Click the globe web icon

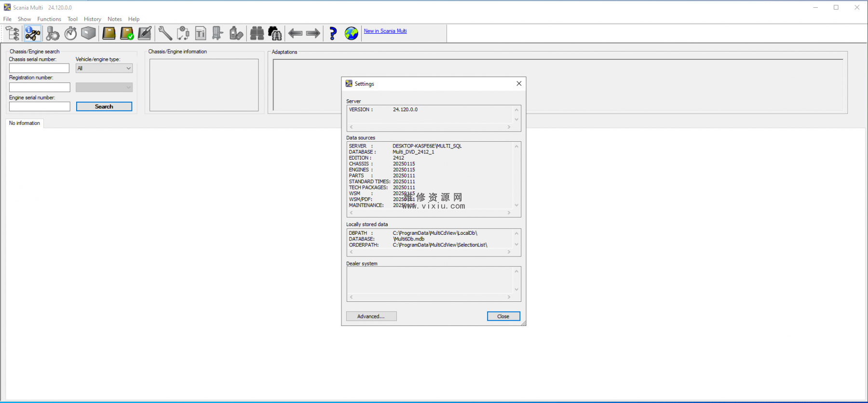click(352, 33)
